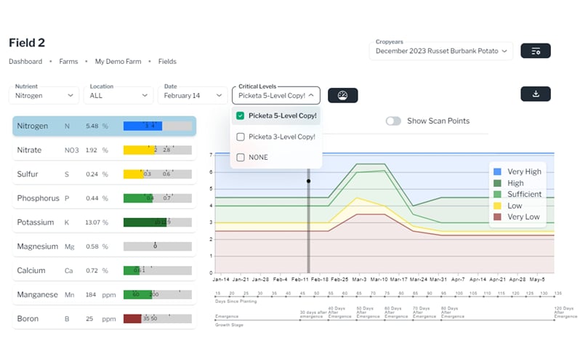Image resolution: width=588 pixels, height=364 pixels.
Task: Open the Location dropdown
Action: pos(118,96)
